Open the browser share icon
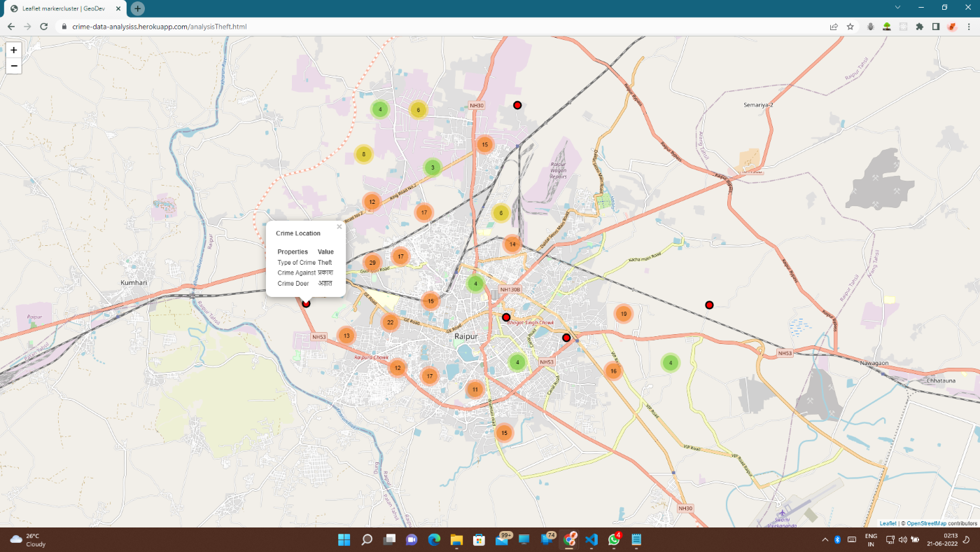 click(x=834, y=26)
